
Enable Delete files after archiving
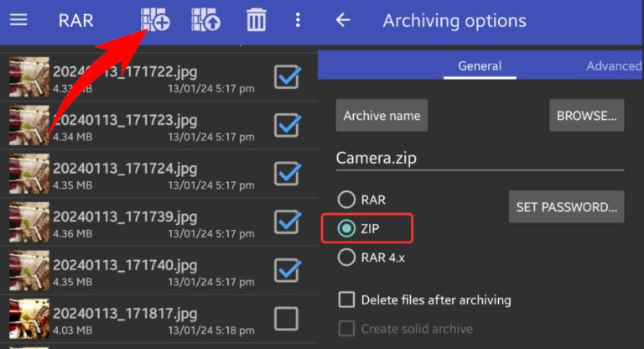[x=346, y=300]
